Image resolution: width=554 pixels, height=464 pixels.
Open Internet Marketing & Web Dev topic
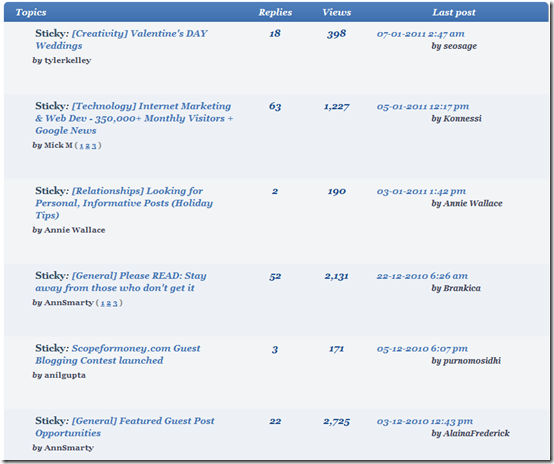pos(134,118)
